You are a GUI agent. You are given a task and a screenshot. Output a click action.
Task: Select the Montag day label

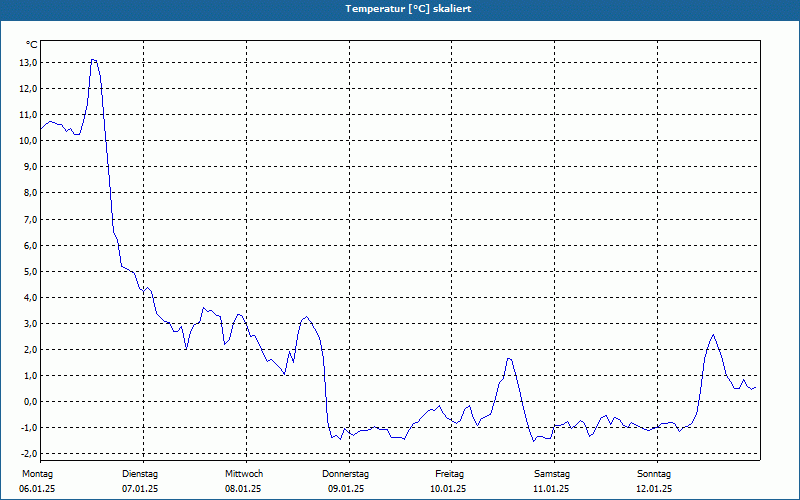[x=37, y=473]
